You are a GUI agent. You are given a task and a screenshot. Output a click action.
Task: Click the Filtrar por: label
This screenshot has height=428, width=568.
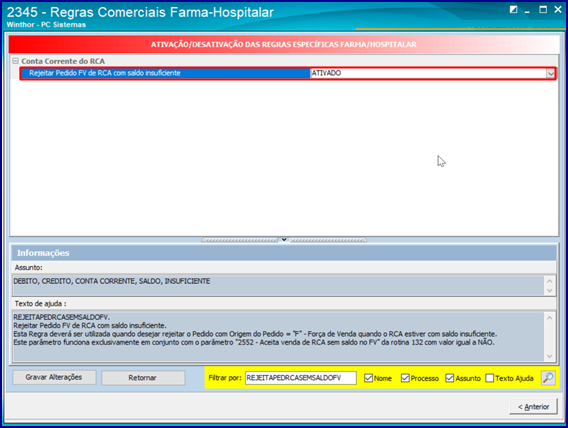[x=225, y=378]
